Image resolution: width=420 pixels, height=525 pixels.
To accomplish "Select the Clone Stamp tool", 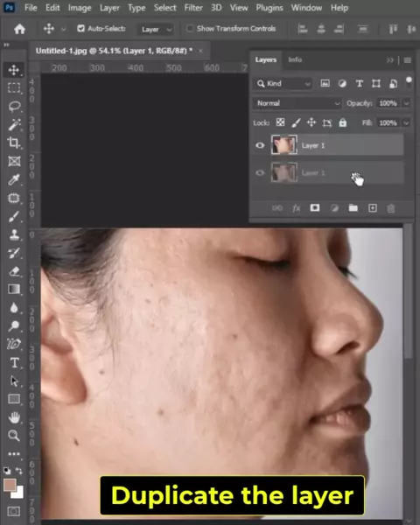I will (x=14, y=234).
